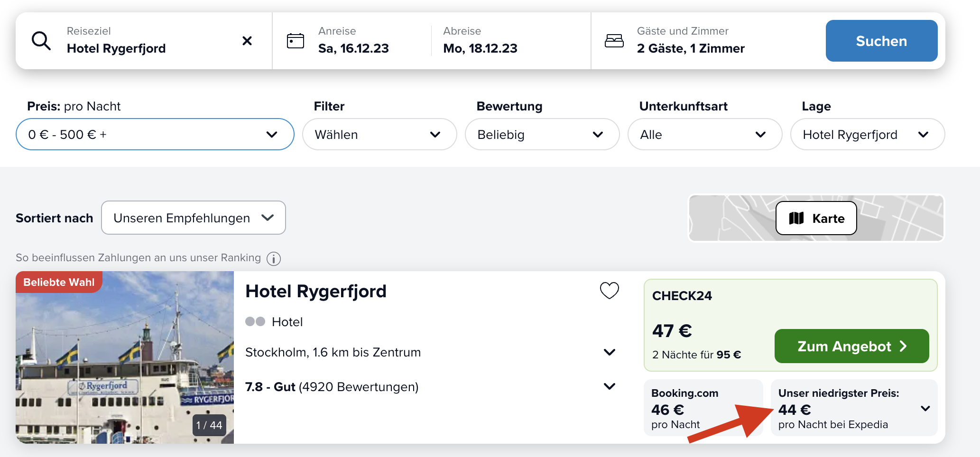Save Hotel Rygerfjord with heart icon
Screen dimensions: 980x457
(x=610, y=290)
